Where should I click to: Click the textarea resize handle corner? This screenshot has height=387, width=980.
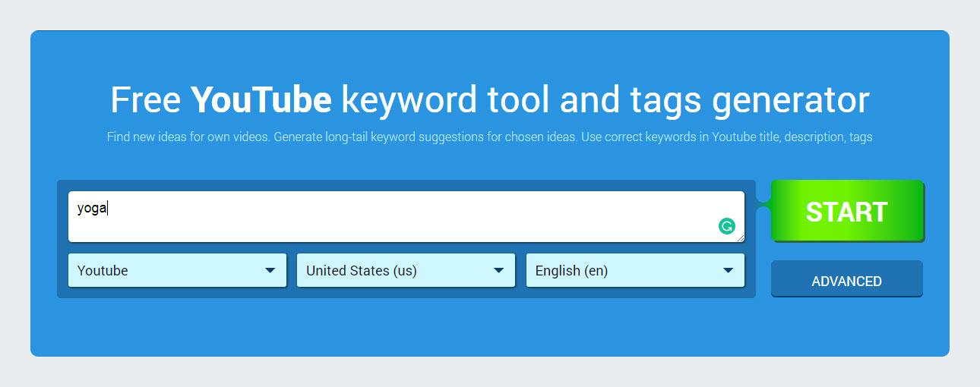(x=740, y=238)
